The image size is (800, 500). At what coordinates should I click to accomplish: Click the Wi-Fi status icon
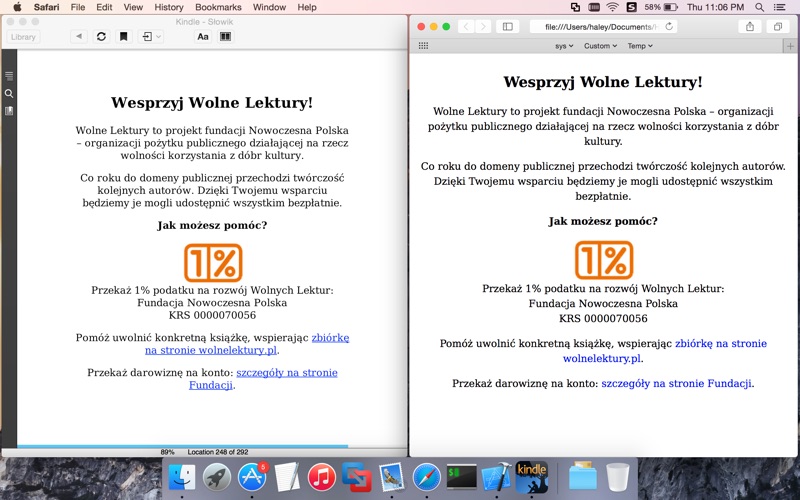[x=612, y=7]
